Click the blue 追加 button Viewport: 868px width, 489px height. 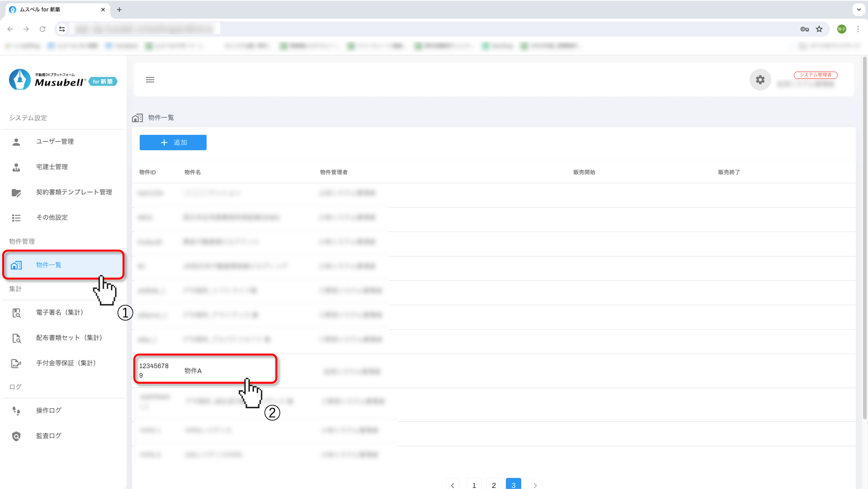tap(173, 143)
